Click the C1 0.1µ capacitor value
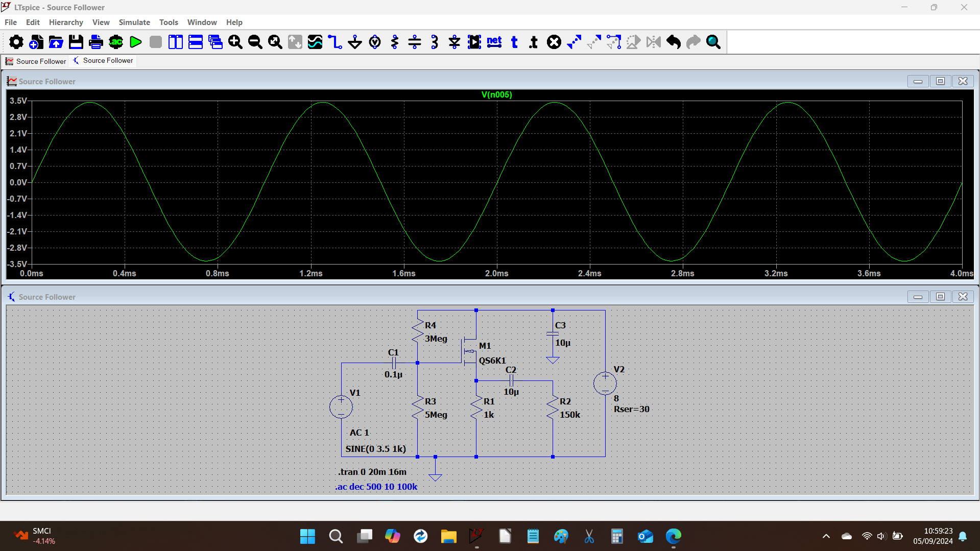Viewport: 980px width, 551px height. [x=393, y=375]
